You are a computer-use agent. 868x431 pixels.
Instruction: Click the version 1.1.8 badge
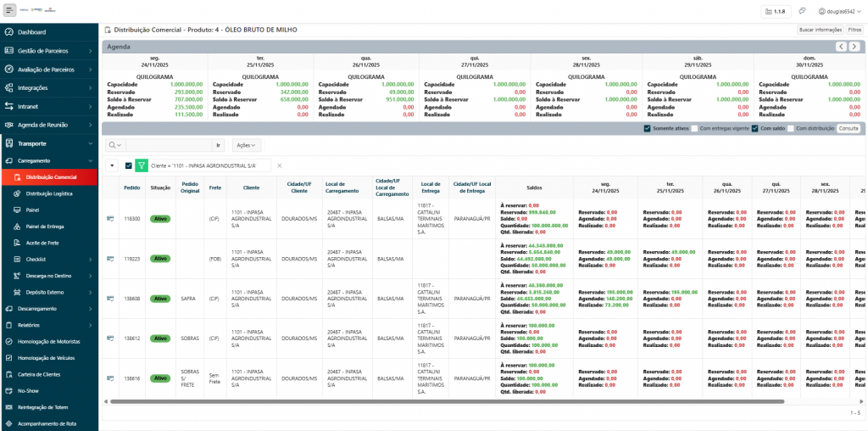(776, 11)
